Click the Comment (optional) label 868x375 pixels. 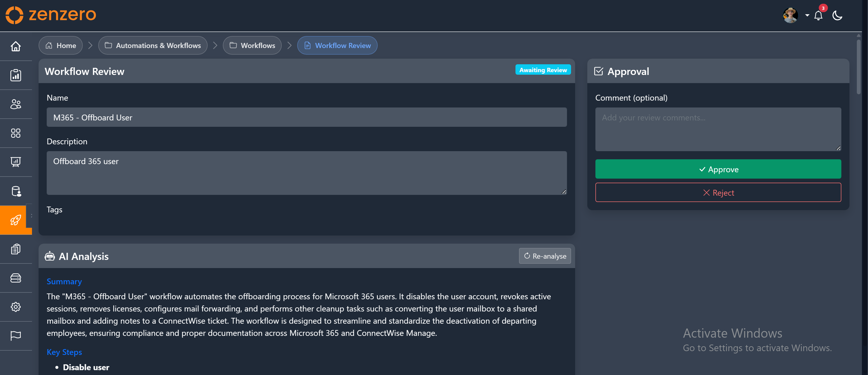[x=631, y=98]
